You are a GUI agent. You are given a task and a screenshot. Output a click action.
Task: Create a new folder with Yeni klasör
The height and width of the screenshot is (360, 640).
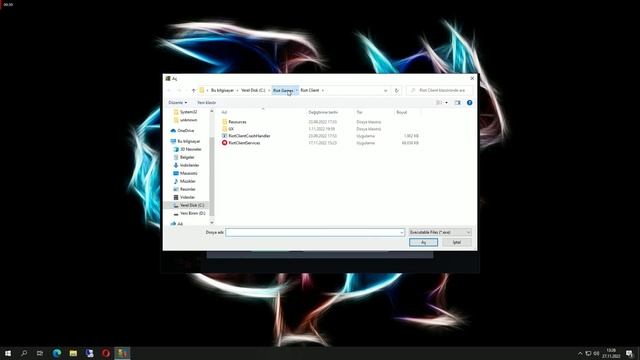click(x=207, y=102)
